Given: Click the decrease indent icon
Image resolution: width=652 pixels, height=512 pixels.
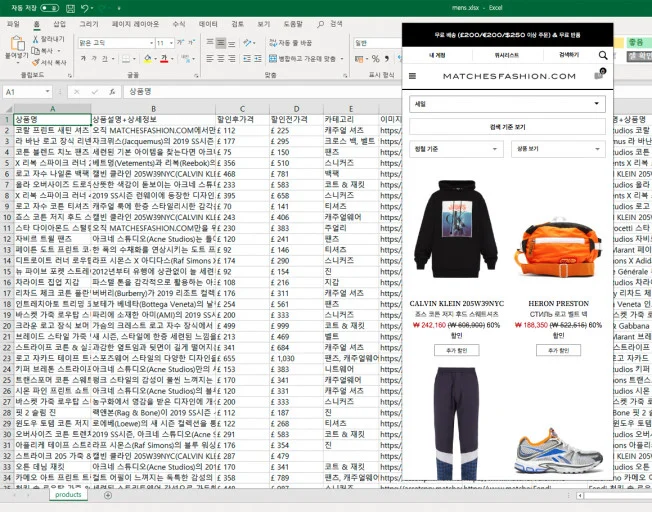Looking at the screenshot, I should [247, 59].
